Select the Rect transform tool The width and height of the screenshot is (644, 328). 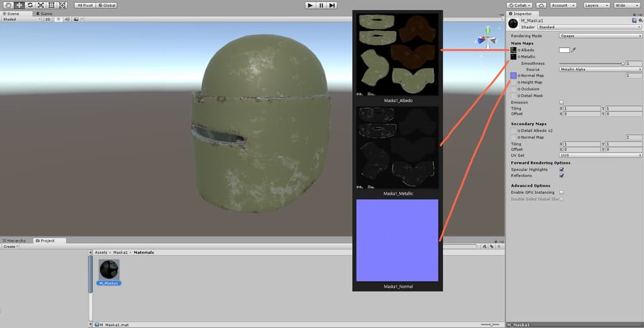(x=52, y=5)
